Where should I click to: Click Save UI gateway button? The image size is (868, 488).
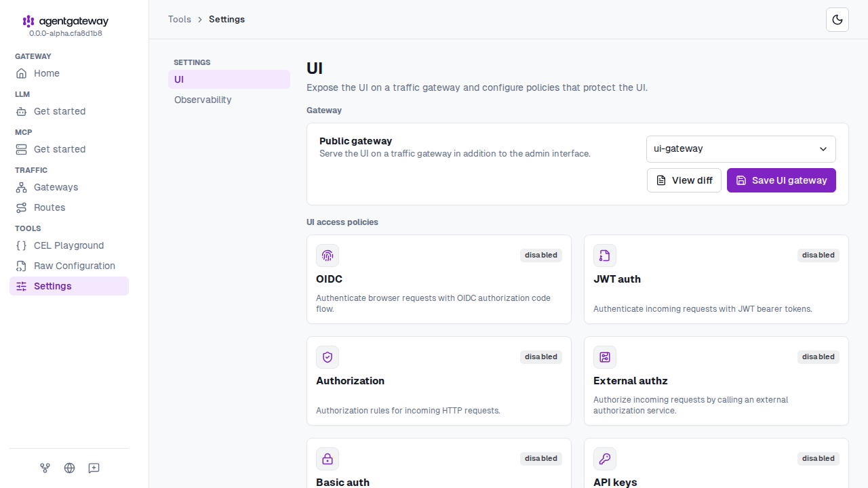pyautogui.click(x=781, y=180)
